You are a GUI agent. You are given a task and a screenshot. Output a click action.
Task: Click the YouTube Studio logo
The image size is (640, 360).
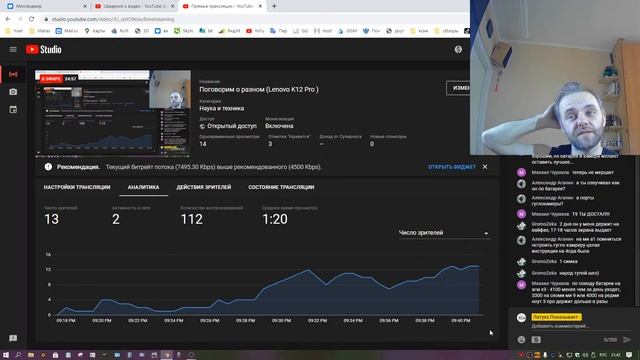[44, 49]
